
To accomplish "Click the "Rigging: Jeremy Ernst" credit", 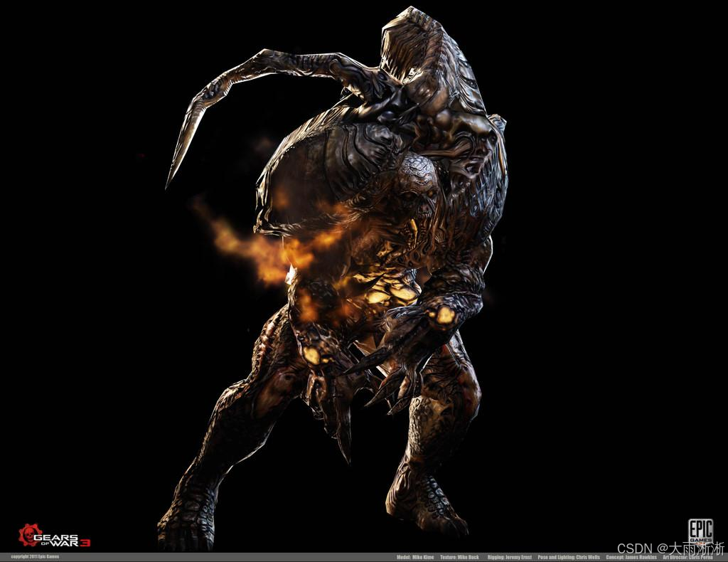I will 509,557.
